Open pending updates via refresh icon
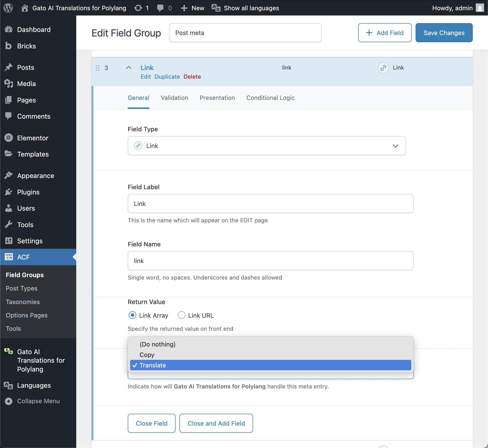Image resolution: width=488 pixels, height=448 pixels. pyautogui.click(x=138, y=8)
